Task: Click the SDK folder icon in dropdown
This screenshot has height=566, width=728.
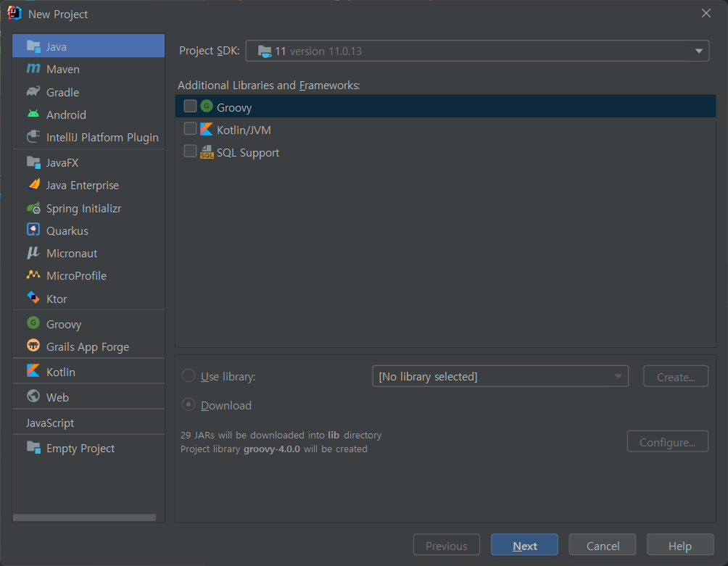Action: click(x=265, y=51)
